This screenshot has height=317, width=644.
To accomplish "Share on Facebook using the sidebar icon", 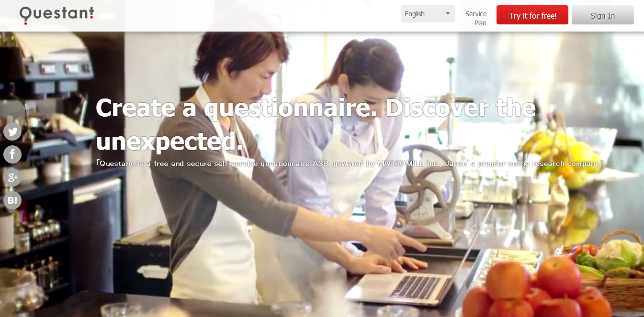I will point(12,154).
